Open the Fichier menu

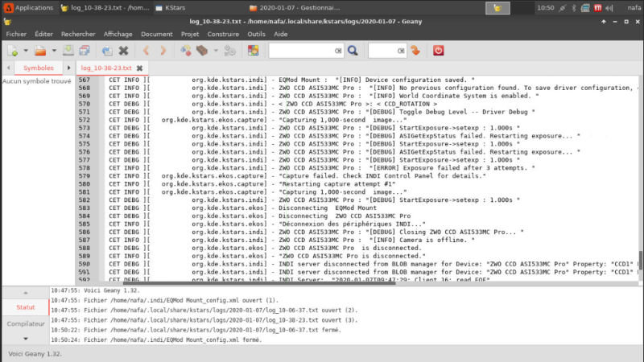click(x=16, y=34)
